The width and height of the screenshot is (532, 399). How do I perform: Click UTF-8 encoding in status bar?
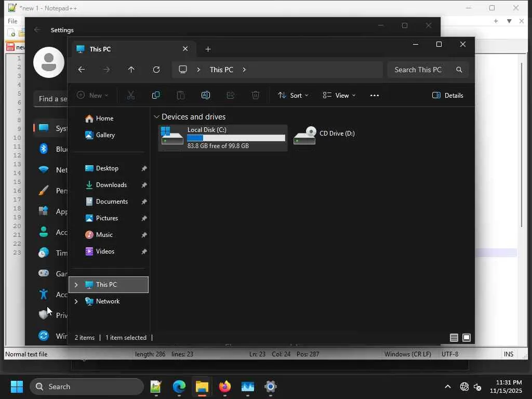click(449, 354)
